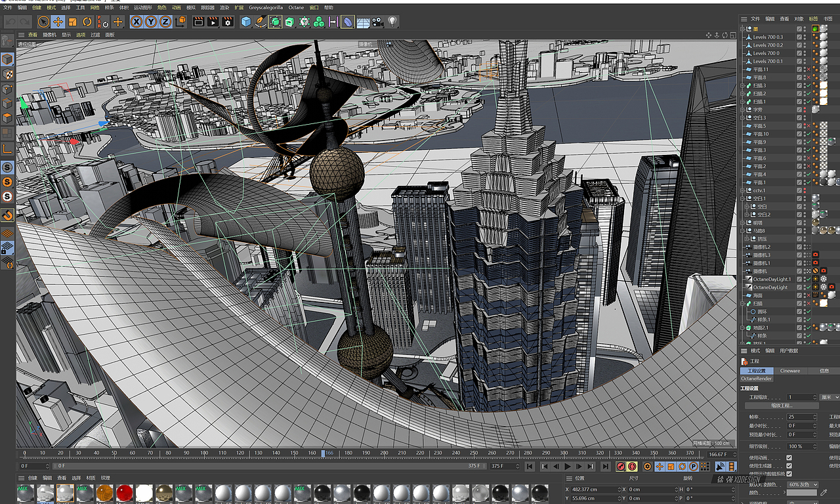Collapse the 马踏8 object

point(742,230)
